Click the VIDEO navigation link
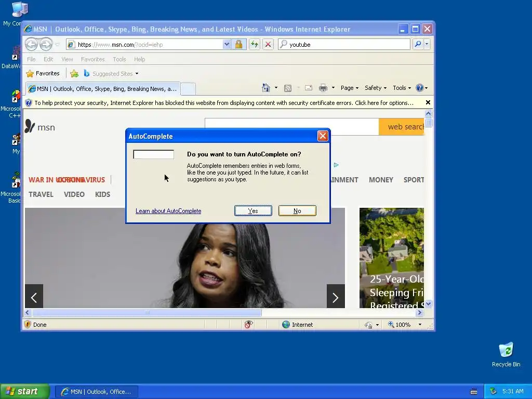Screen dimensions: 532x399 pos(74,194)
